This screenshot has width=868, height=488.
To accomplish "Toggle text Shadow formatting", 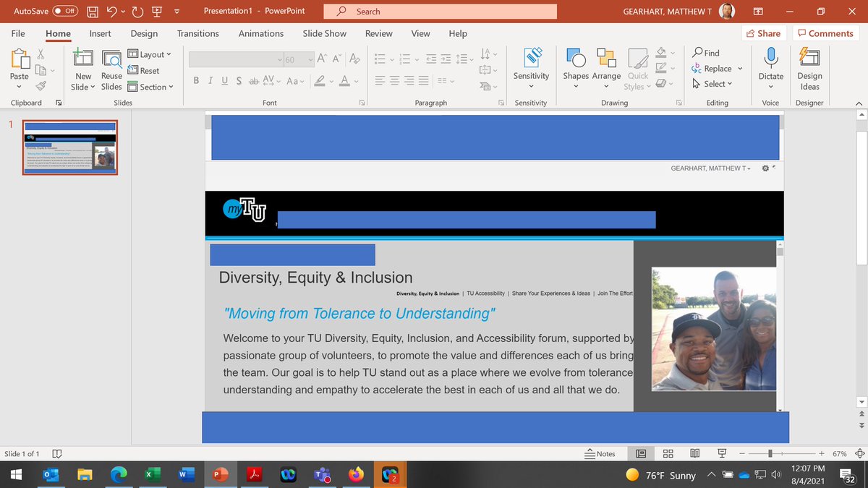I will tap(239, 81).
